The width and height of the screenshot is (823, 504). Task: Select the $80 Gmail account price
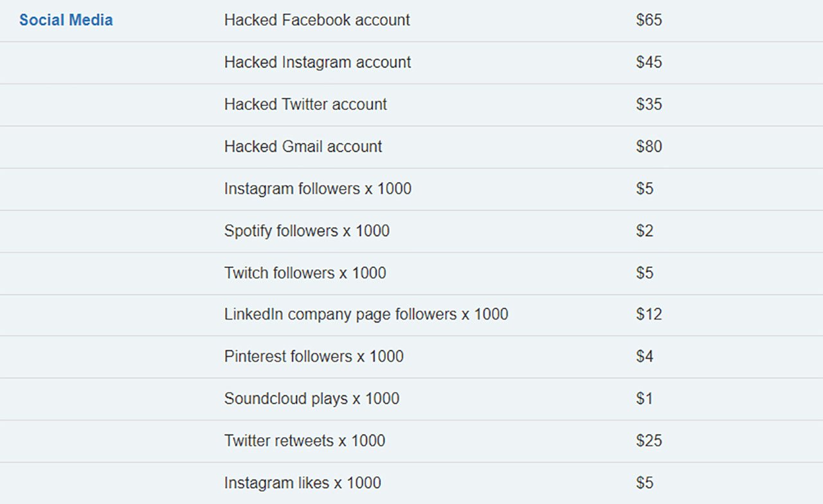(x=649, y=147)
